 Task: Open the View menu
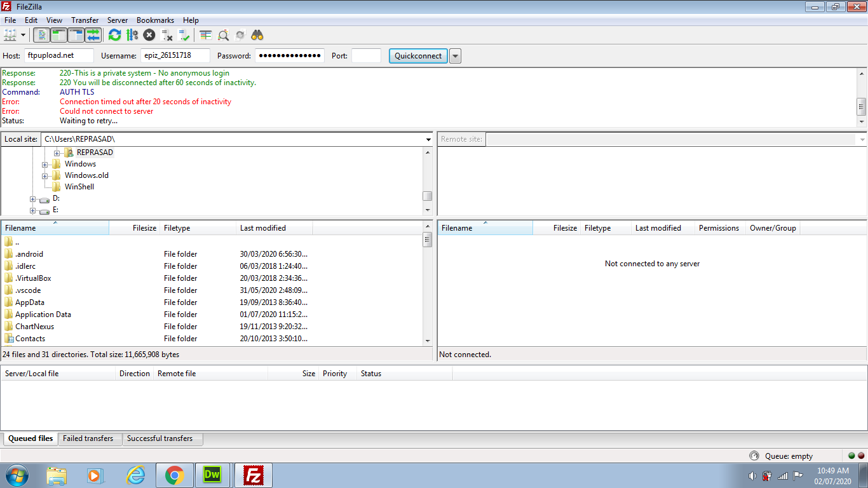(55, 20)
